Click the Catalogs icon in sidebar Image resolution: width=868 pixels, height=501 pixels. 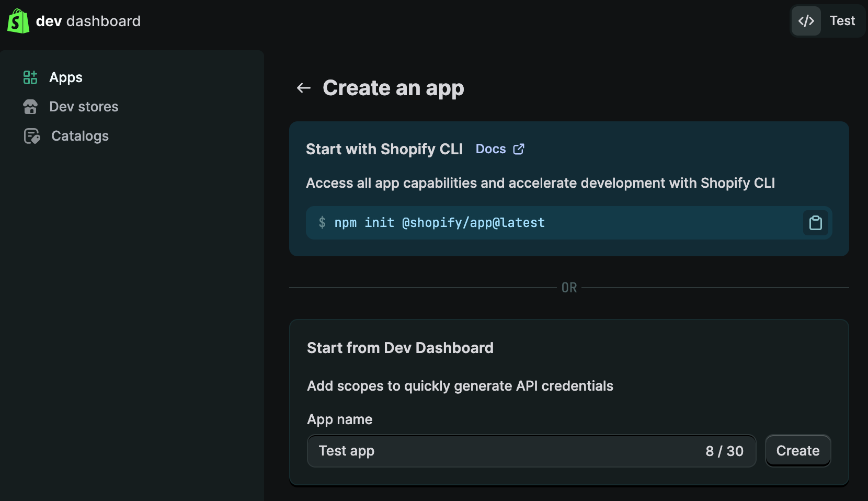point(32,136)
